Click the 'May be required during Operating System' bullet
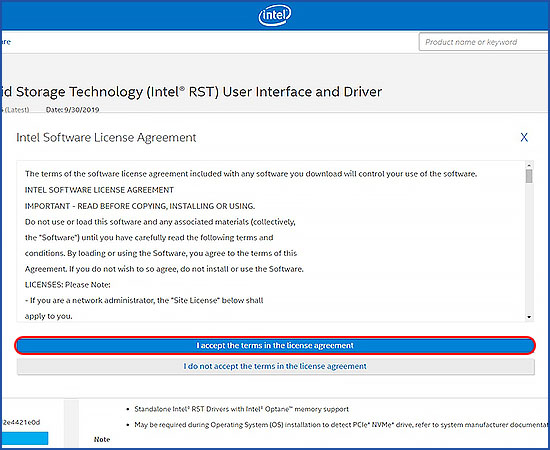 342,425
